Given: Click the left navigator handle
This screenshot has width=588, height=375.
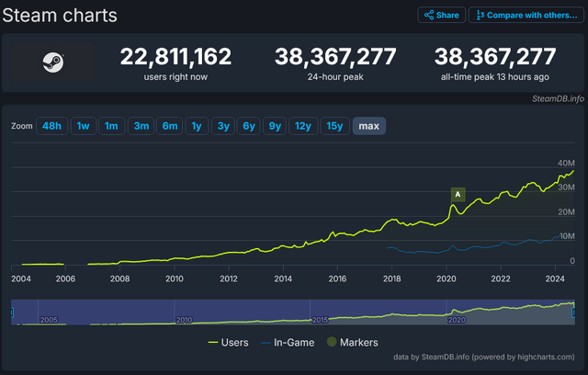Looking at the screenshot, I should click(12, 312).
